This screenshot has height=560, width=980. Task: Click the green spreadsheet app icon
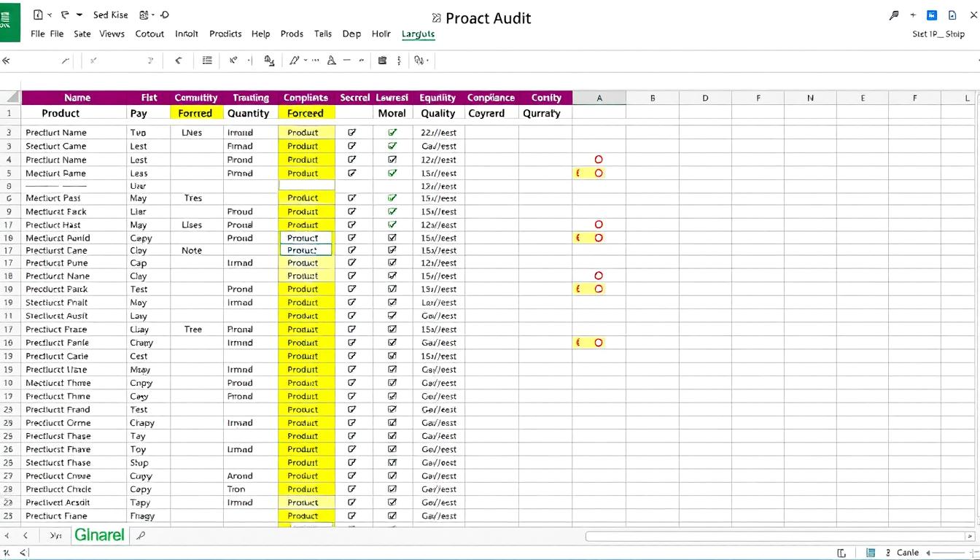pyautogui.click(x=9, y=22)
